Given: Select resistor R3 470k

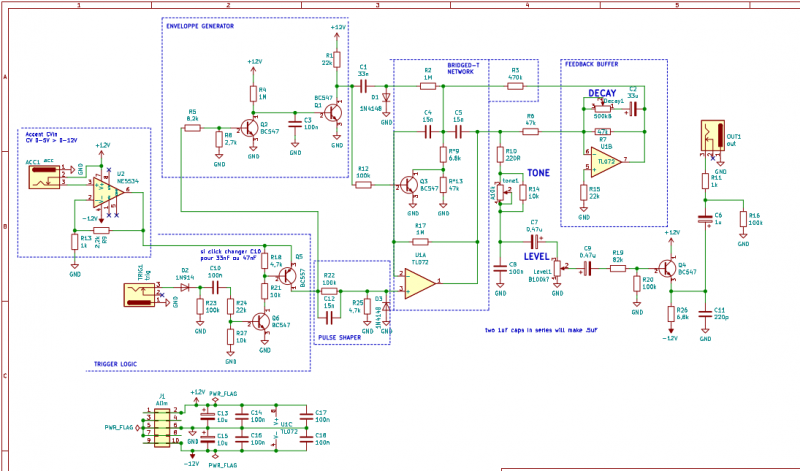Looking at the screenshot, I should 515,87.
